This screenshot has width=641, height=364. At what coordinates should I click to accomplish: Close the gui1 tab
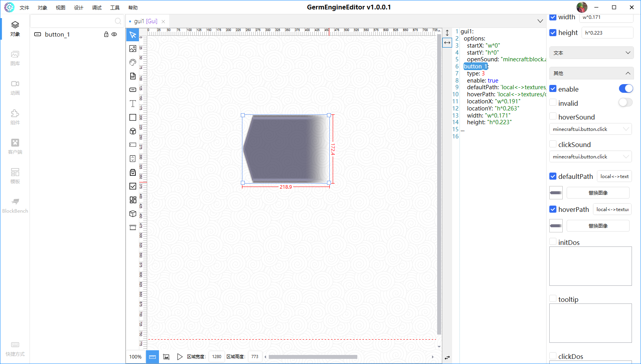[163, 22]
